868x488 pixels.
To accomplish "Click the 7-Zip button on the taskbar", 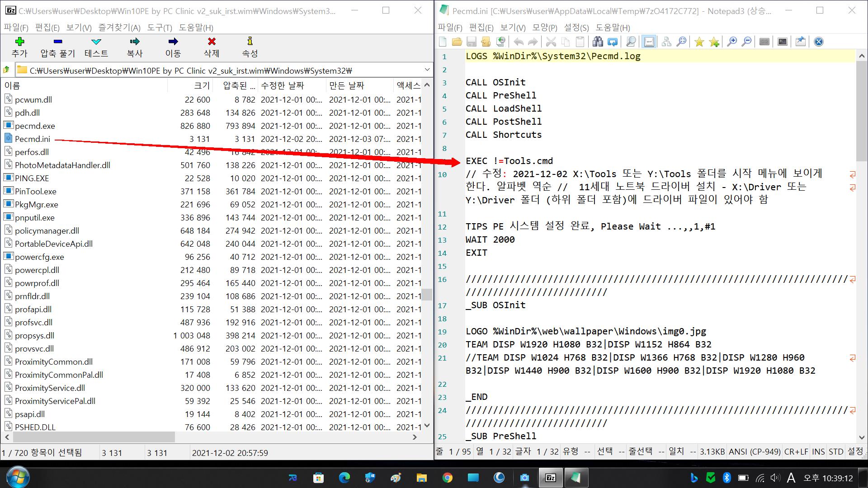I will (x=550, y=478).
